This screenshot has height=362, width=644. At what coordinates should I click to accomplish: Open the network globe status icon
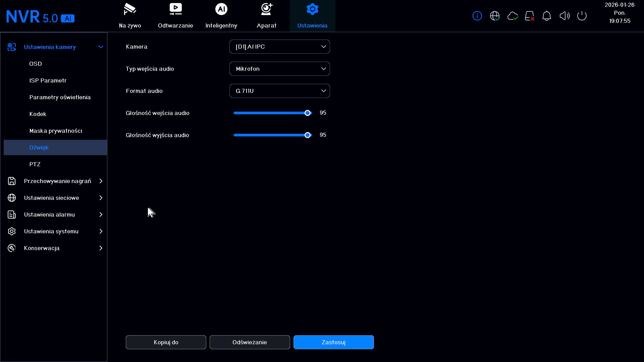495,16
